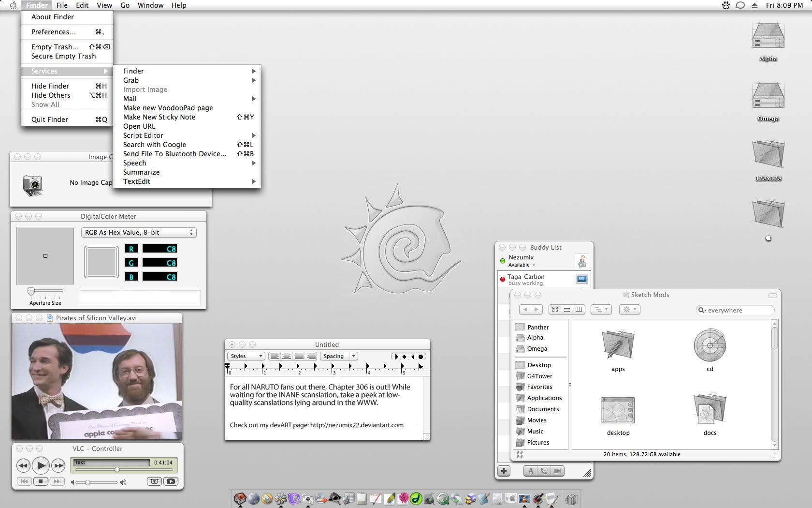Open Applications in Finder sidebar
The width and height of the screenshot is (812, 508).
coord(544,398)
